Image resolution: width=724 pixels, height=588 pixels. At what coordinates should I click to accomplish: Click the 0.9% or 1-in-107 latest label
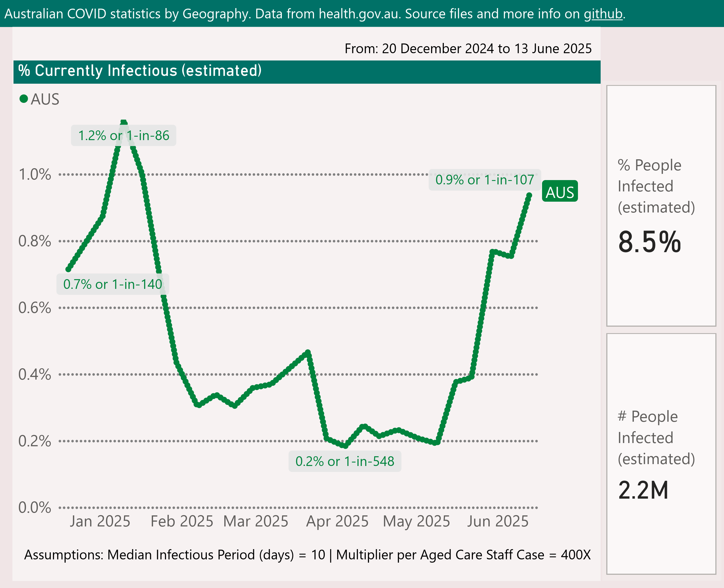pyautogui.click(x=484, y=180)
